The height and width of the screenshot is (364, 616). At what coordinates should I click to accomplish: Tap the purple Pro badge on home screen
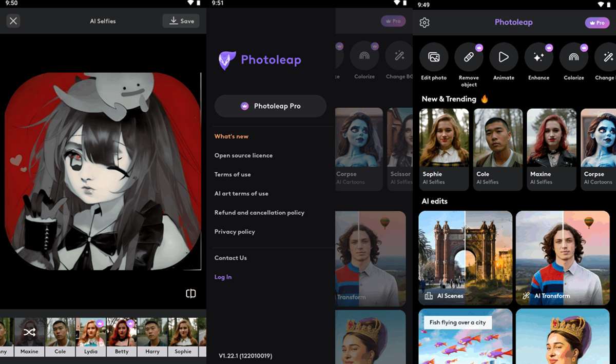pos(597,23)
